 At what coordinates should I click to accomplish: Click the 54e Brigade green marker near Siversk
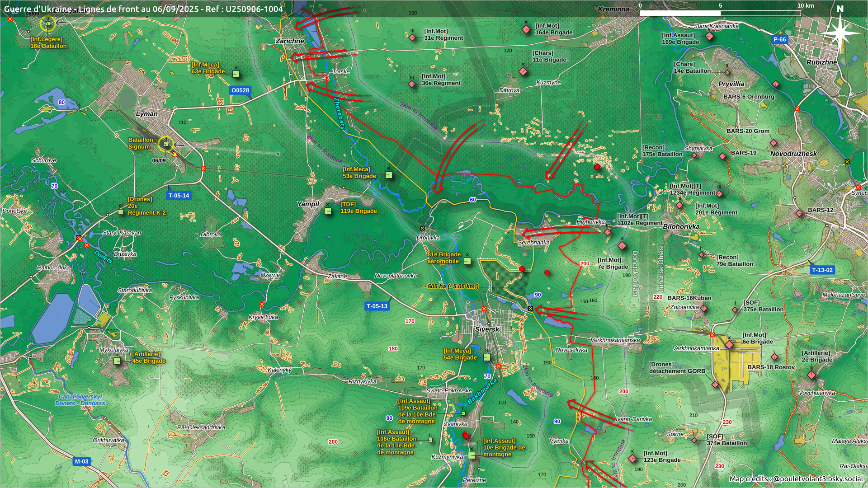[x=487, y=357]
